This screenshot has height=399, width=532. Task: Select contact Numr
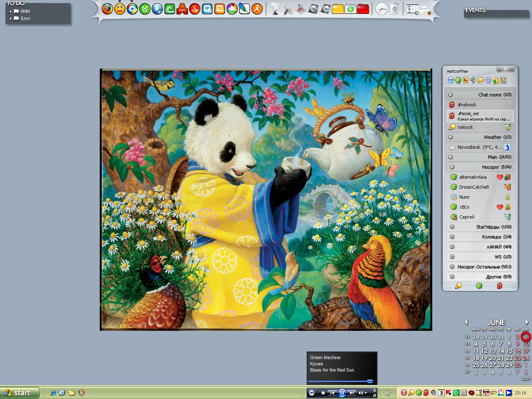[x=480, y=197]
